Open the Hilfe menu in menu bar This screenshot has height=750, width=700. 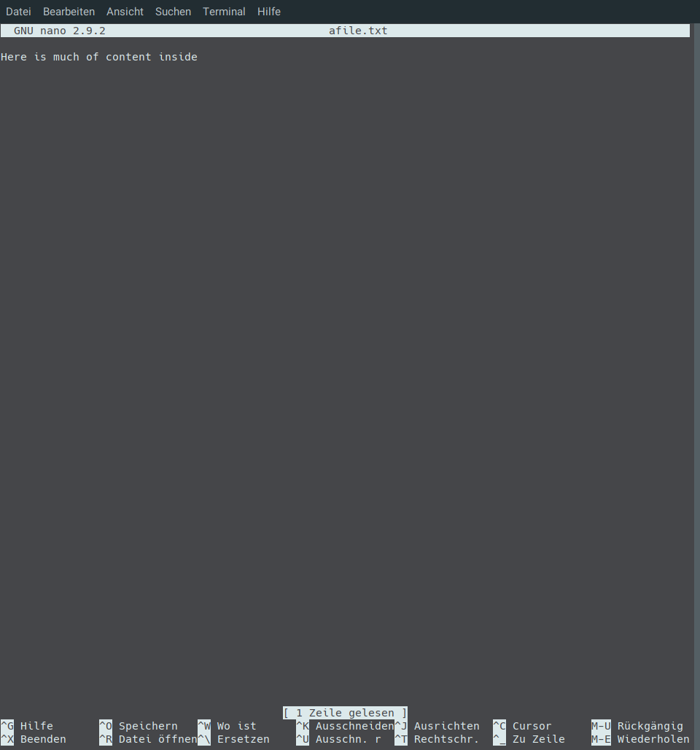point(269,12)
